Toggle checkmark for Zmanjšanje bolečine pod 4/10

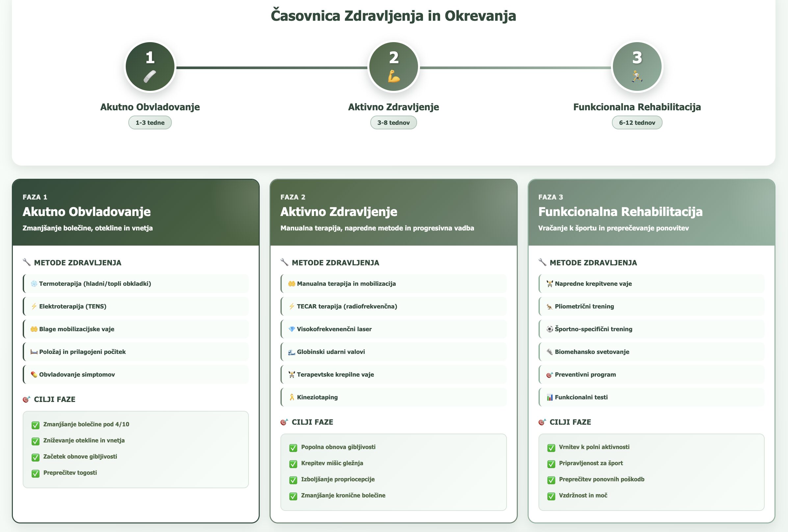[36, 425]
